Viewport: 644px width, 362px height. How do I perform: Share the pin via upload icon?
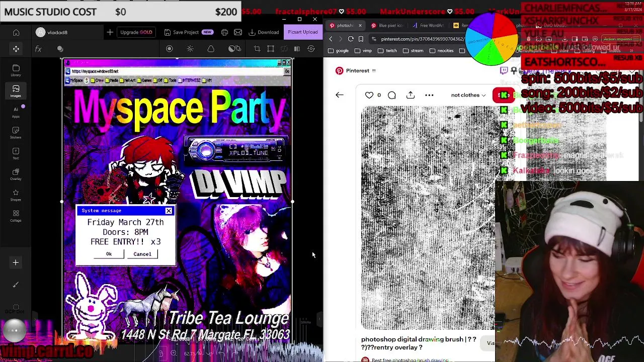coord(411,95)
